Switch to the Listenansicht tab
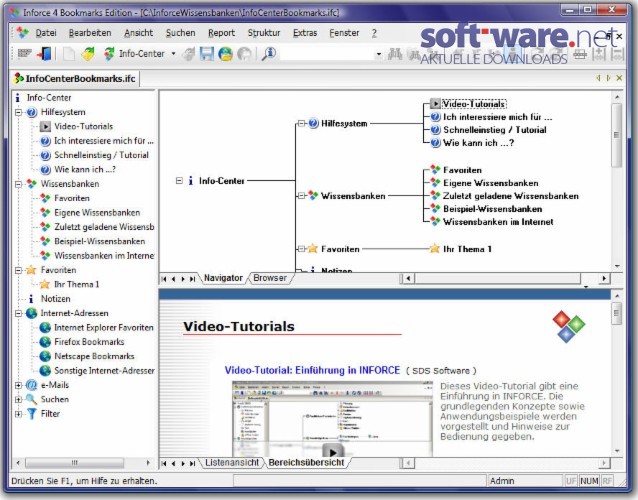This screenshot has width=638, height=500. [232, 463]
